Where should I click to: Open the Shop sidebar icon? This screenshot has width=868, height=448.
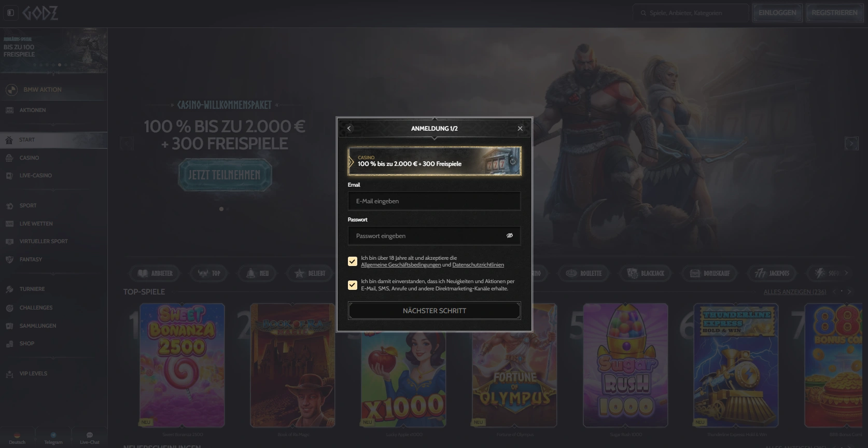pos(9,344)
